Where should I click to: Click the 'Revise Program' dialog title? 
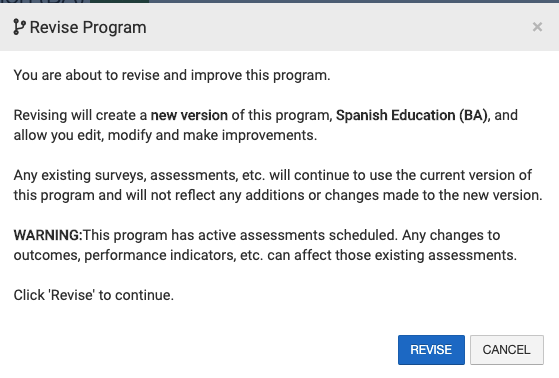coord(88,27)
